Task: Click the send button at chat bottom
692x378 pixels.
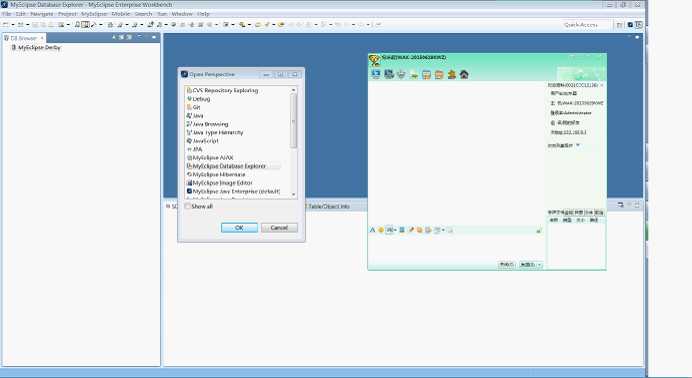Action: pos(527,265)
